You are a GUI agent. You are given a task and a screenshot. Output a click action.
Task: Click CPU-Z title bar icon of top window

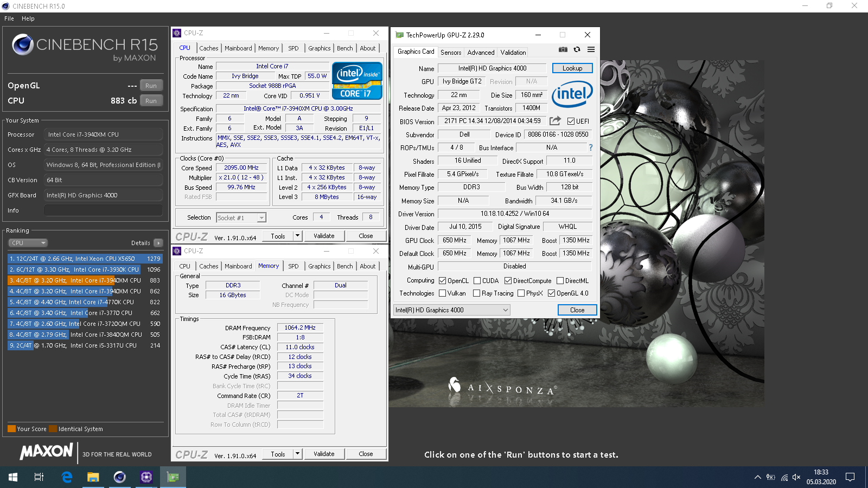tap(177, 33)
